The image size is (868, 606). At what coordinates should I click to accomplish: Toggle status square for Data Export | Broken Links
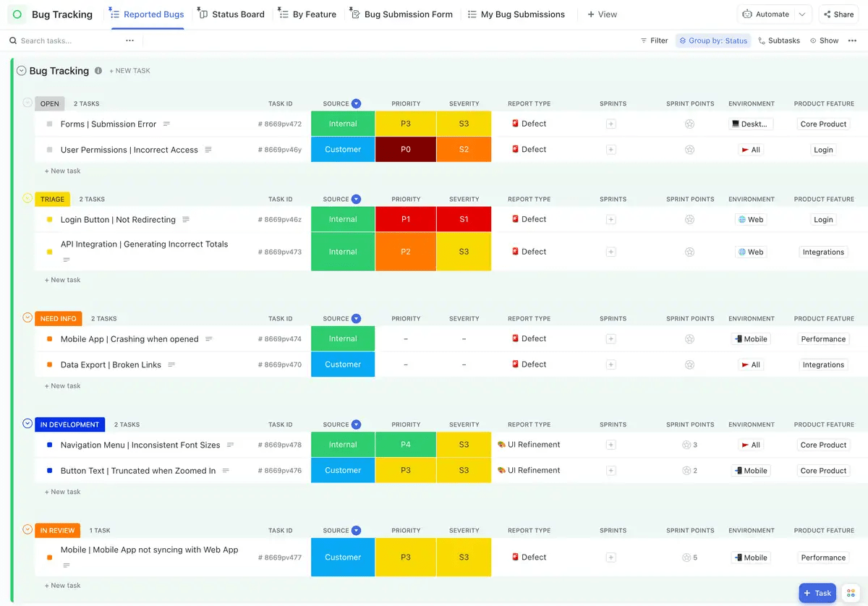49,365
